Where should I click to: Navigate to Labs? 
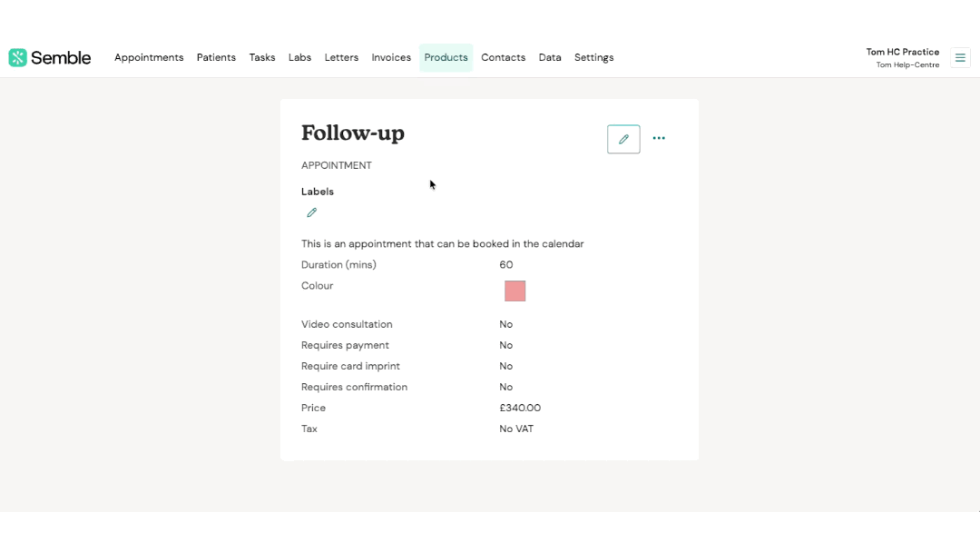pyautogui.click(x=299, y=58)
